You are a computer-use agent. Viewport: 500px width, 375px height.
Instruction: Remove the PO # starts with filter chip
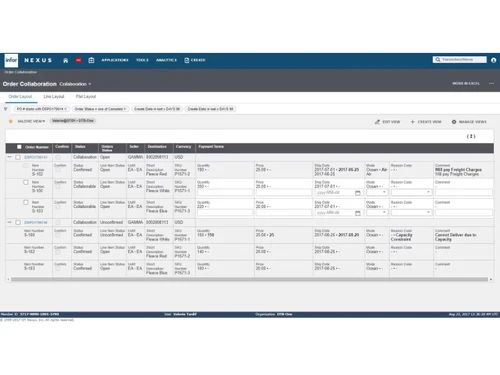pos(66,109)
